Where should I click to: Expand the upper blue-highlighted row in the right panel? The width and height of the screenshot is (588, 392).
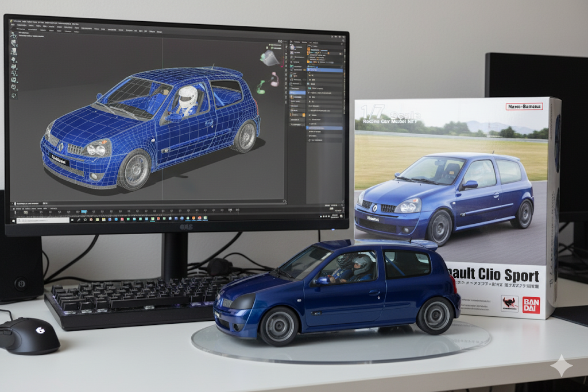[x=324, y=70]
